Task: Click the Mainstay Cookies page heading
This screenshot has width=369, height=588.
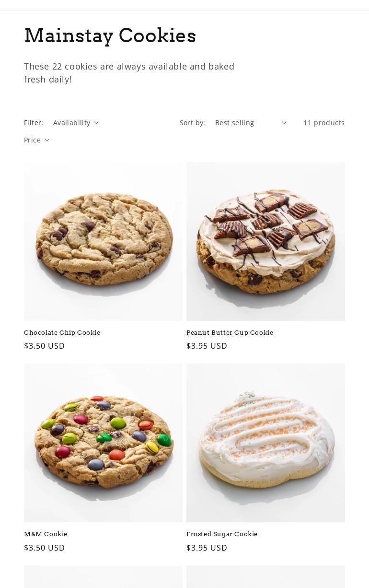Action: [110, 35]
